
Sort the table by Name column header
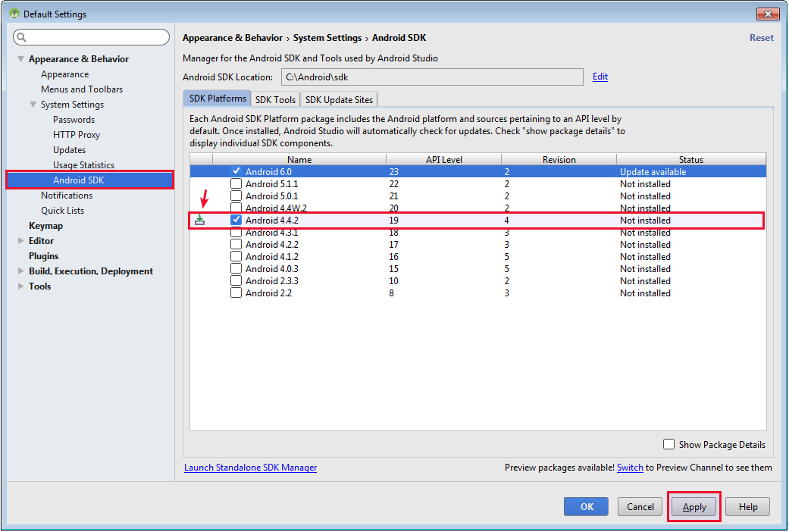point(299,159)
